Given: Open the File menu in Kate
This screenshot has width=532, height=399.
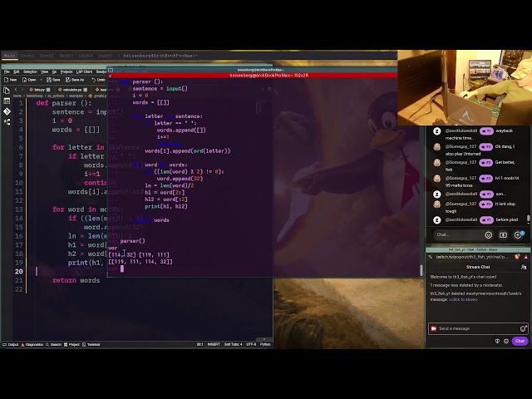Looking at the screenshot, I should point(7,71).
